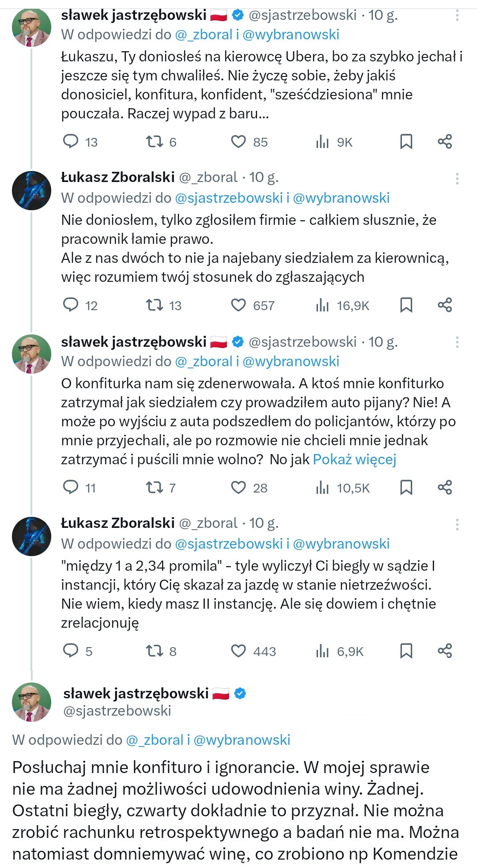The image size is (477, 868).
Task: Repost the tweet with 657 likes
Action: coord(155,305)
